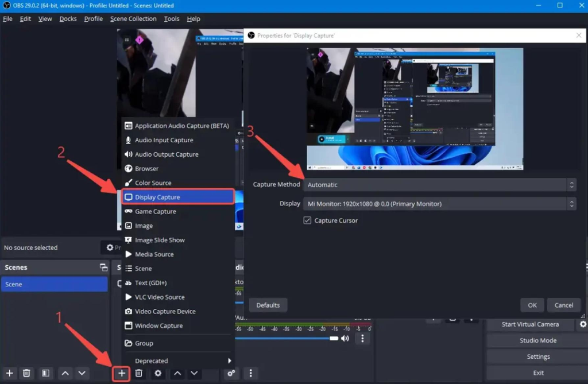Open source properties gear icon

158,373
